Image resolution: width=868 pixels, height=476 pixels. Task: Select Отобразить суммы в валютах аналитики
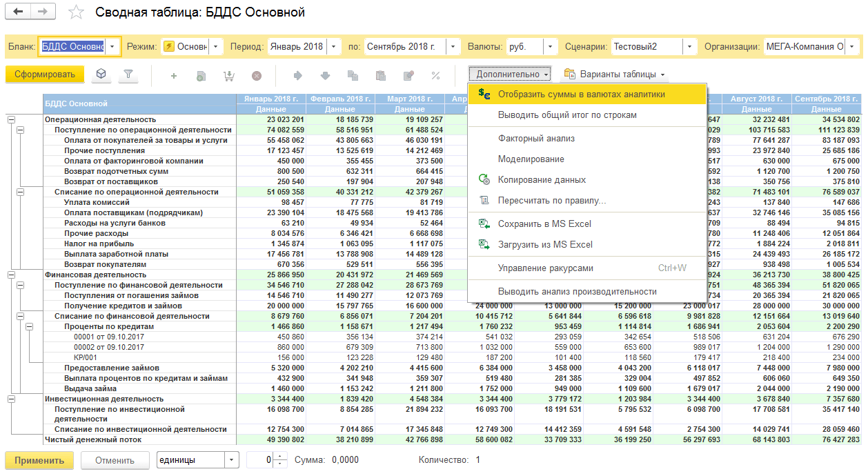(x=581, y=94)
